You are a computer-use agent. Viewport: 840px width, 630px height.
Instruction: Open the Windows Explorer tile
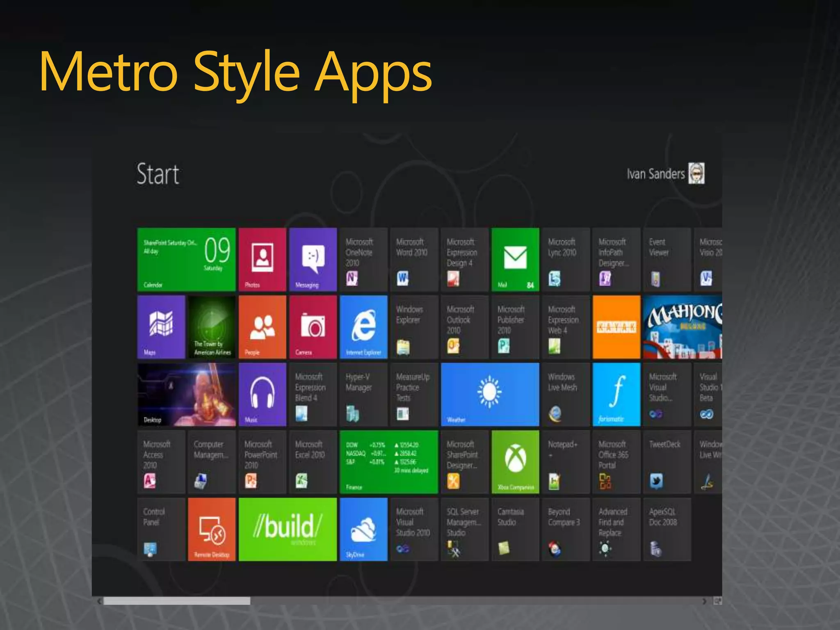point(414,327)
